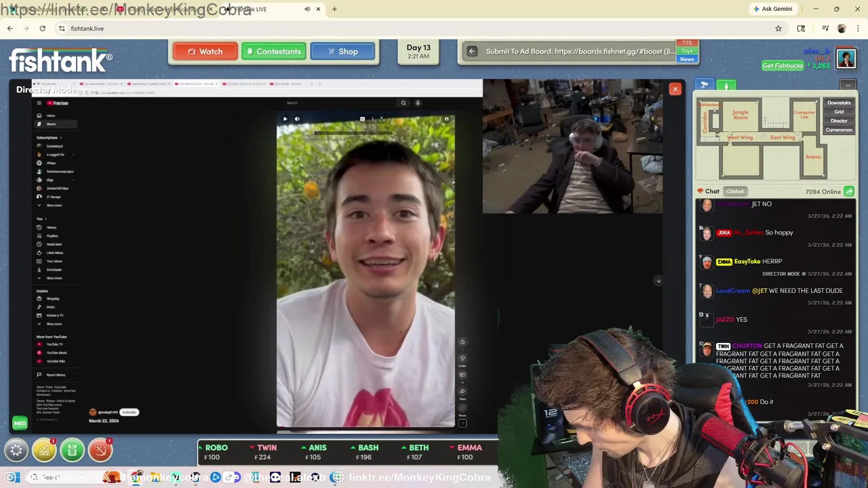The image size is (868, 488).
Task: Click the chat scroll-down arrow
Action: pos(658,281)
